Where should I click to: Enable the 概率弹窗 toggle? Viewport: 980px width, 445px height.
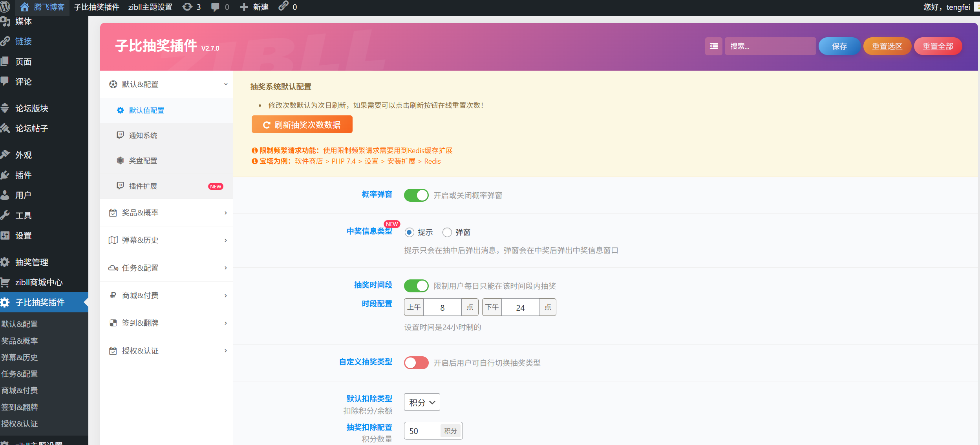click(416, 195)
